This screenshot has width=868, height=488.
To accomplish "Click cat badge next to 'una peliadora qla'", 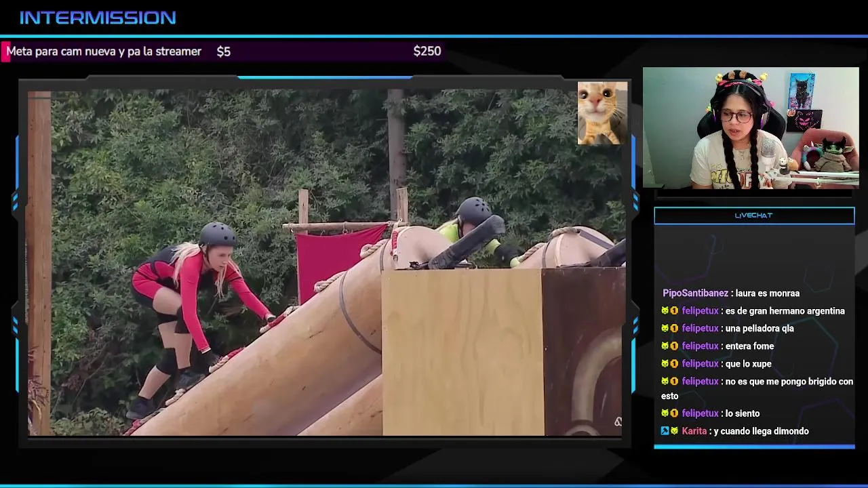I will point(665,329).
